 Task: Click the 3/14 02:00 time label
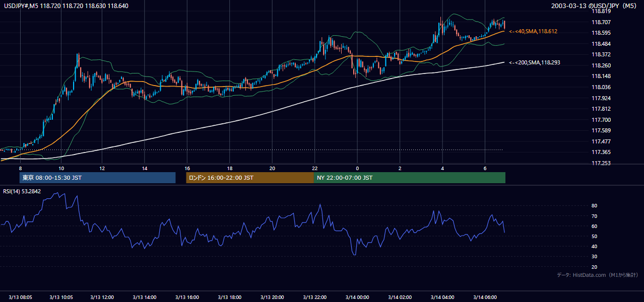click(x=401, y=297)
